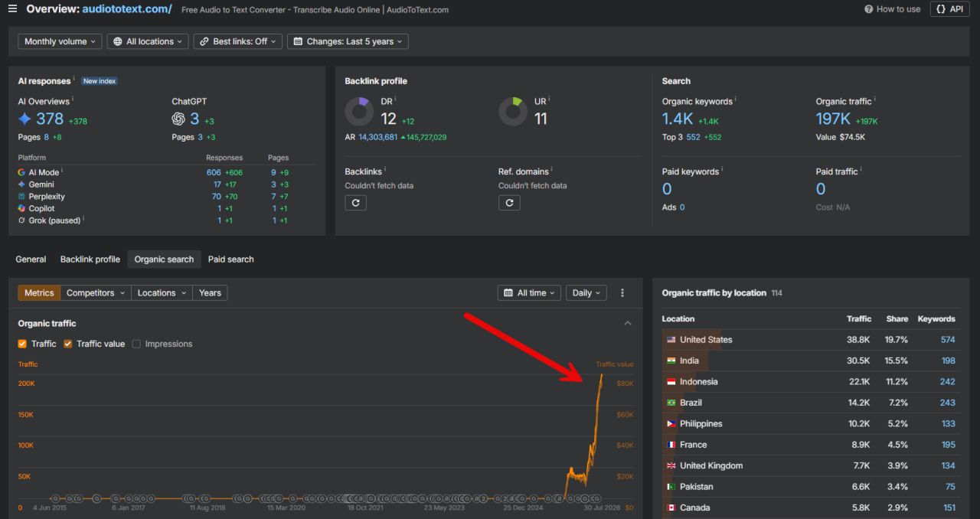The image size is (980, 519).
Task: Click the How to use help link
Action: pyautogui.click(x=892, y=9)
